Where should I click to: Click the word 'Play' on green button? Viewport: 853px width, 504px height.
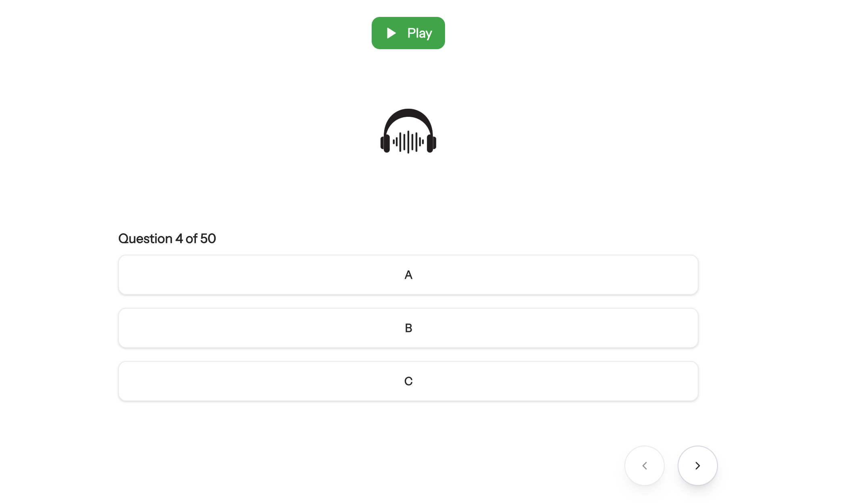coord(419,33)
